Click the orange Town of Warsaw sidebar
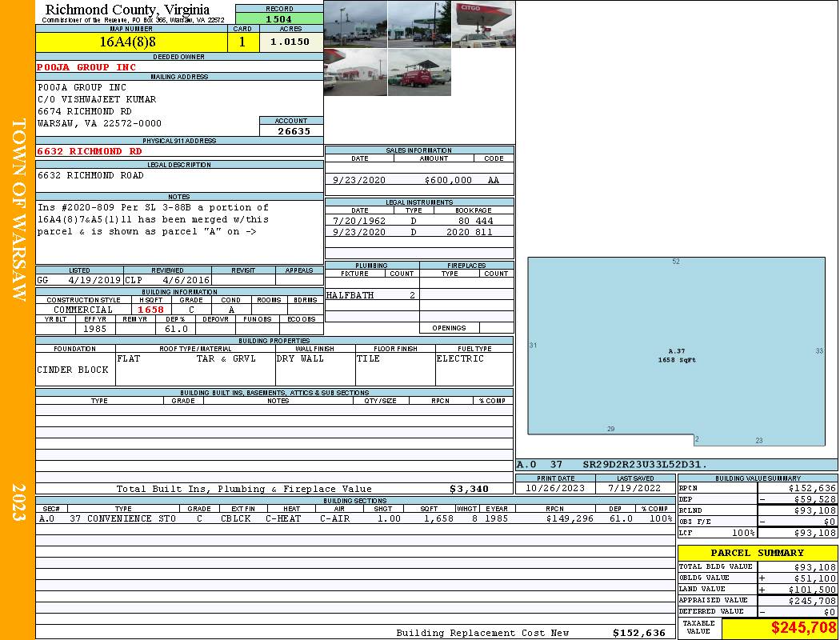The width and height of the screenshot is (840, 640). pyautogui.click(x=18, y=320)
